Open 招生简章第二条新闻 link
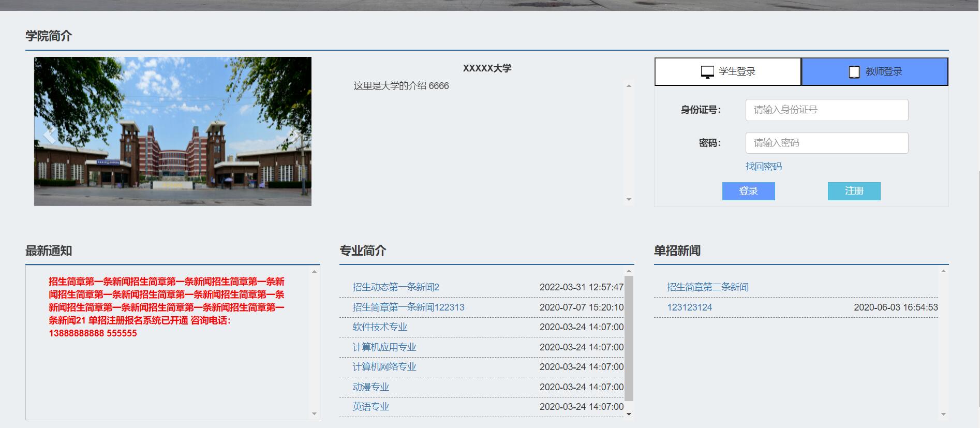Screen dimensions: 980x428 pyautogui.click(x=708, y=287)
